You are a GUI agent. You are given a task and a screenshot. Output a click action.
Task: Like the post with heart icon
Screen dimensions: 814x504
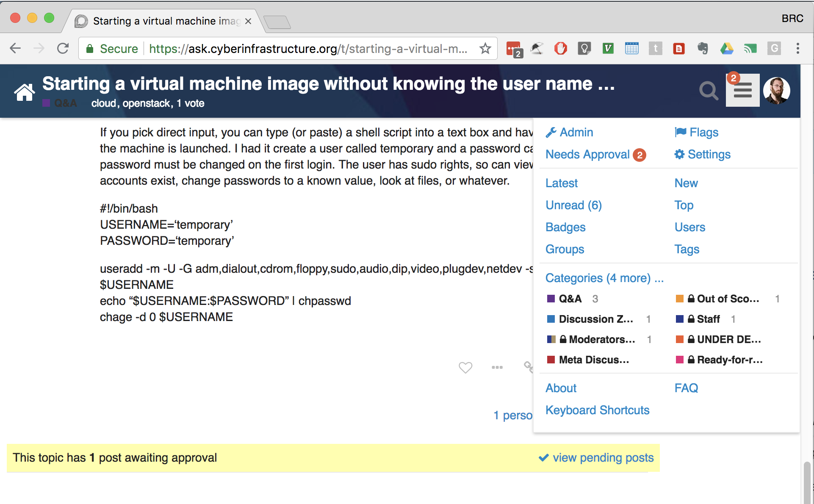pyautogui.click(x=465, y=367)
